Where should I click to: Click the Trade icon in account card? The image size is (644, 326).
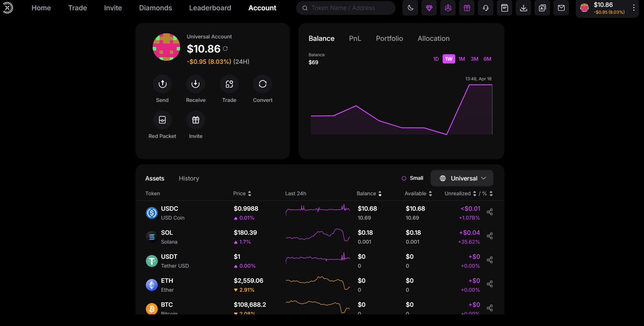pos(229,84)
